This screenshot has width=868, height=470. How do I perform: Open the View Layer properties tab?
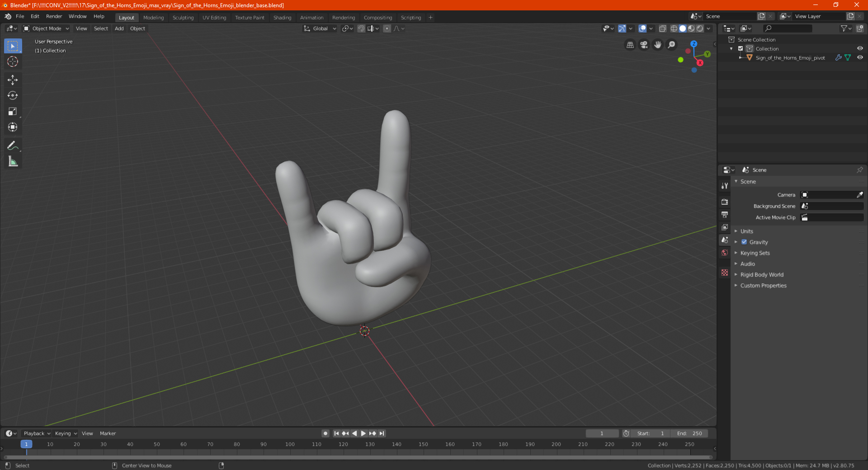(x=725, y=227)
